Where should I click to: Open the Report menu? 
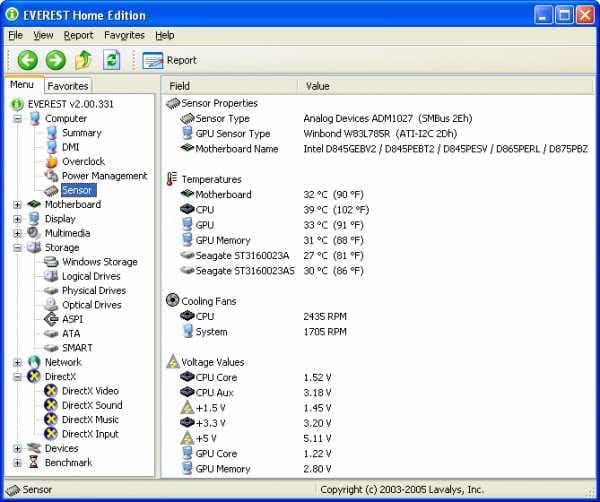78,35
